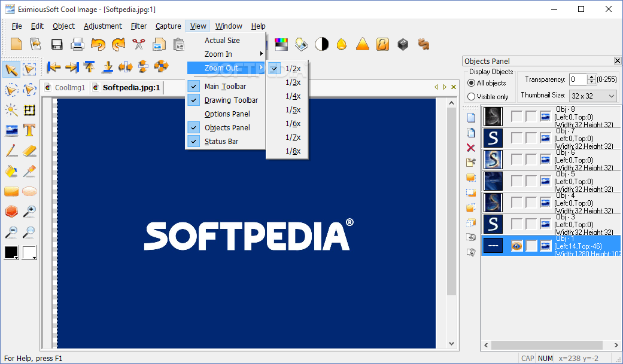Screen dimensions: 623x364
Task: Select the Text tool with T icon
Action: tap(29, 130)
